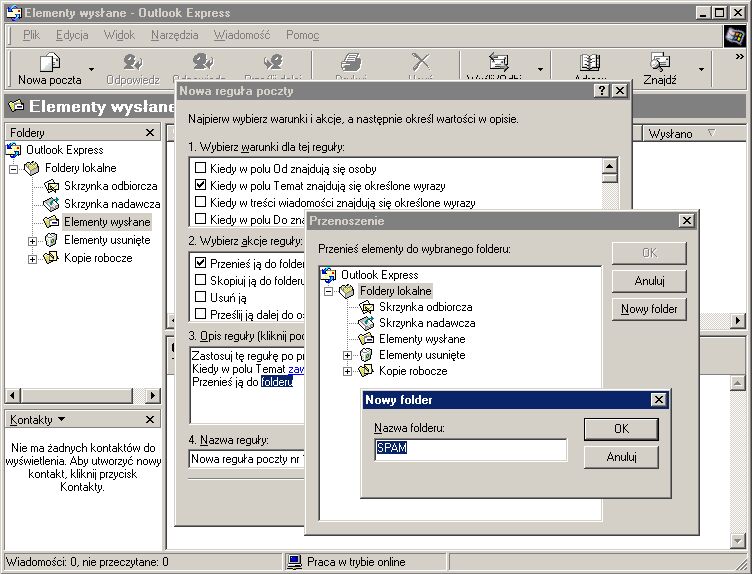
Task: Click the Kopie robocze icon in the Przenoszenie dialog
Action: coord(366,371)
